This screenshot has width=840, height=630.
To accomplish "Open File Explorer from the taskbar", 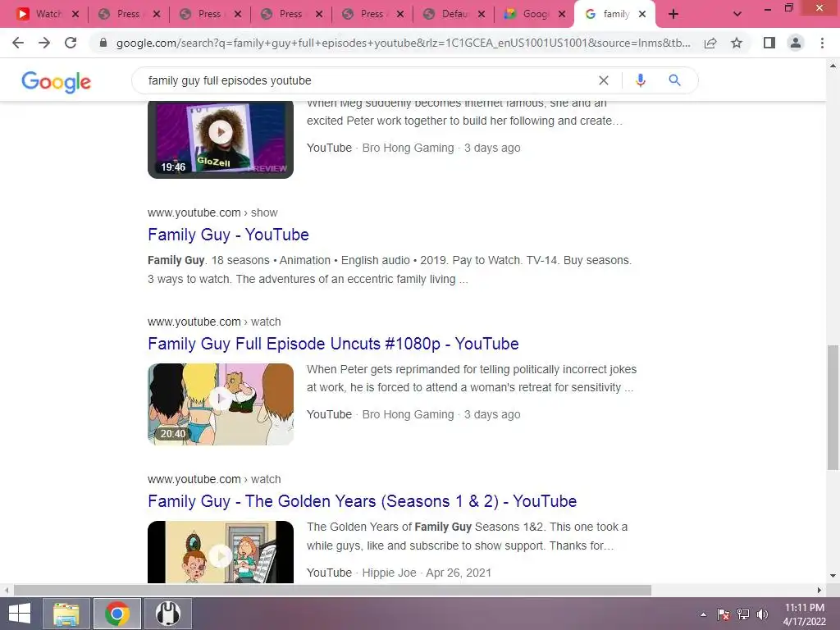I will pos(66,614).
